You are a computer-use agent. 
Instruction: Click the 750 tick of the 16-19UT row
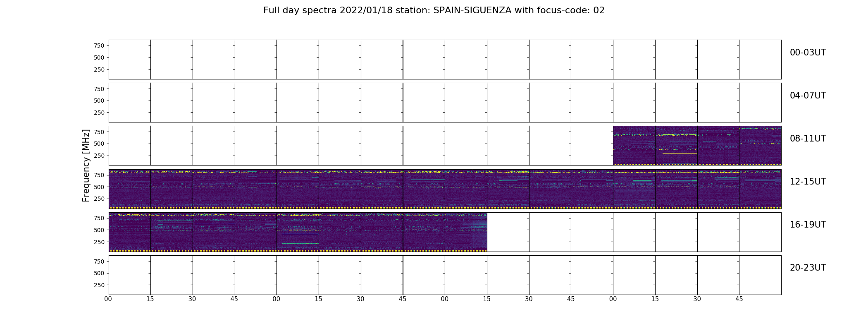99,218
